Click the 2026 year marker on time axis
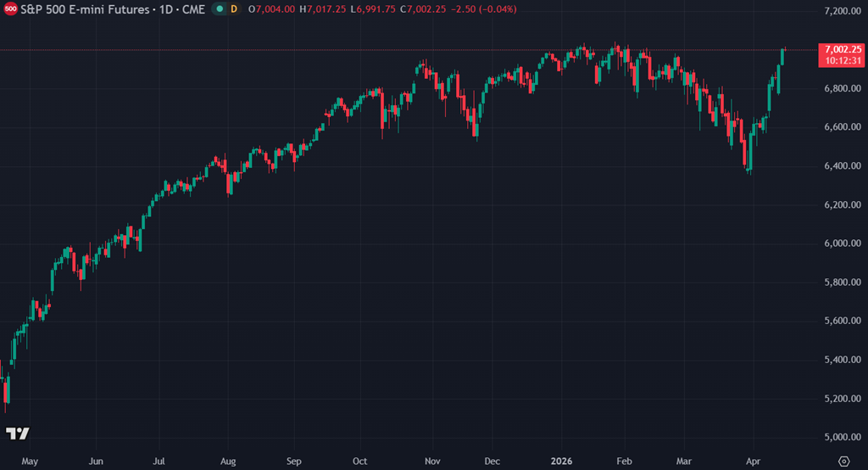 coord(560,461)
